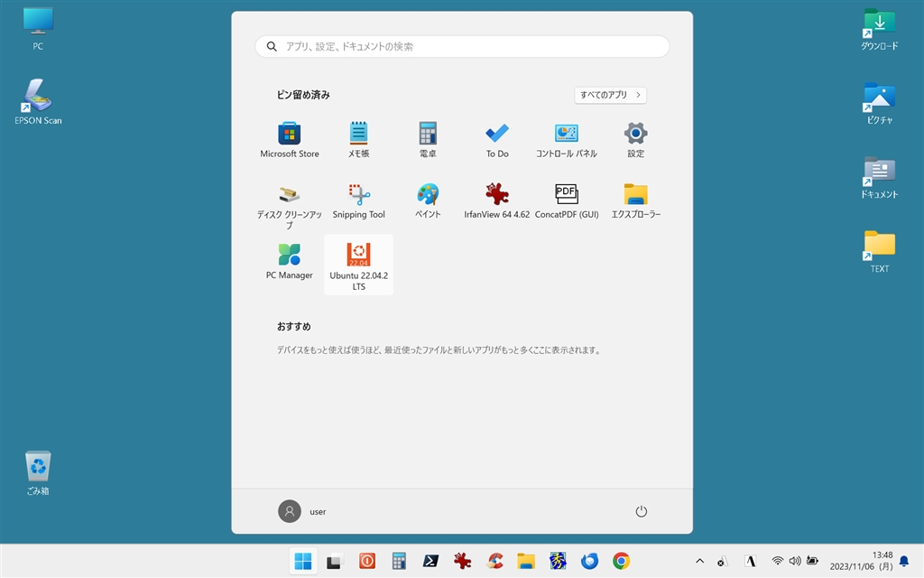The image size is (924, 578).
Task: Open Snipping Tool
Action: tap(358, 201)
